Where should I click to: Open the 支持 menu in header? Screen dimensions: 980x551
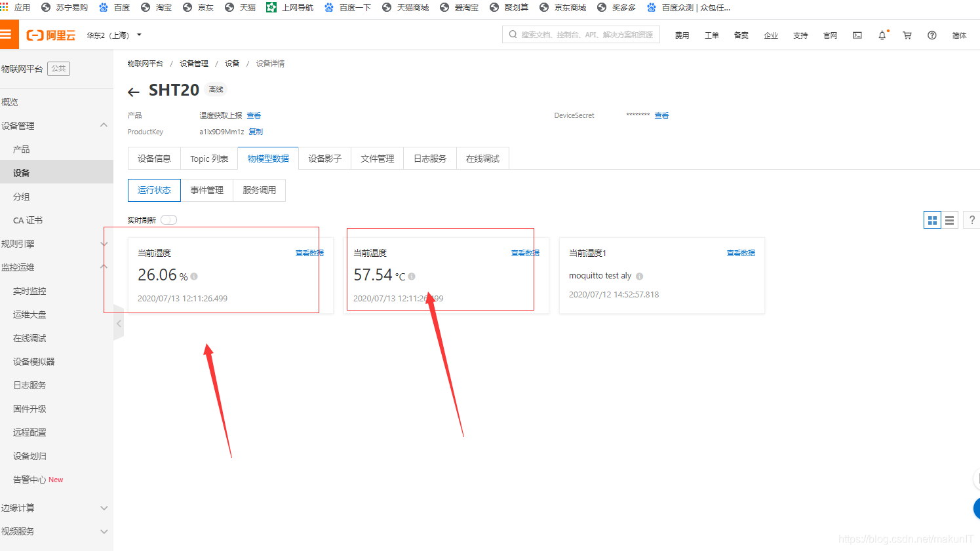point(800,35)
